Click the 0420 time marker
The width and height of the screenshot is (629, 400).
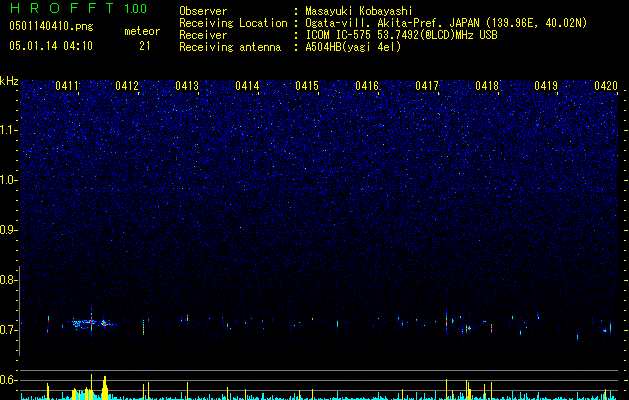(606, 86)
